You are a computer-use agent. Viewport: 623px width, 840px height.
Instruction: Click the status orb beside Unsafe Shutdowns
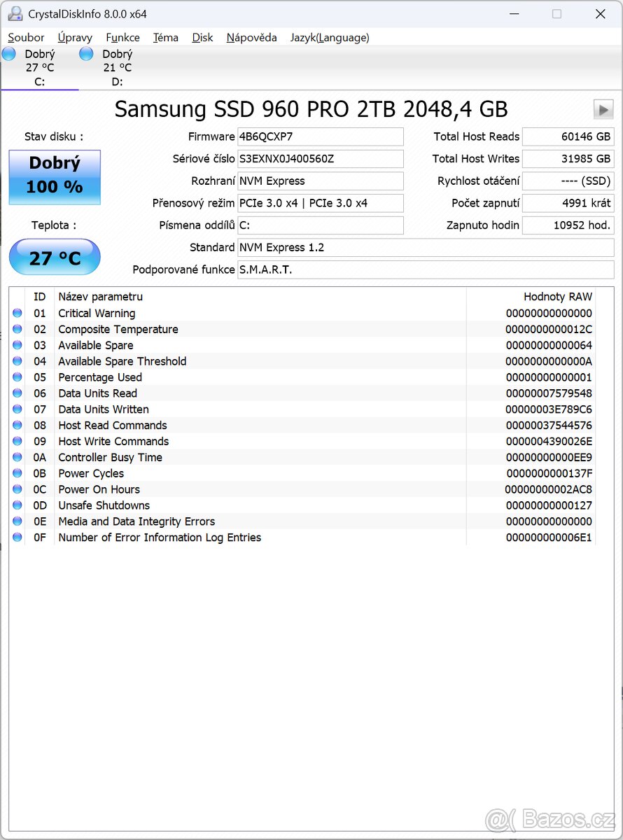pos(17,505)
